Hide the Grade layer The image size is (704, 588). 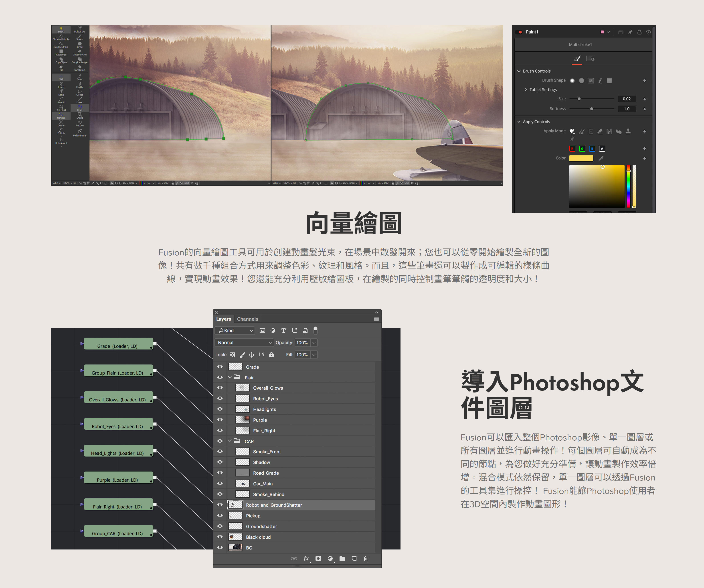[x=220, y=367]
